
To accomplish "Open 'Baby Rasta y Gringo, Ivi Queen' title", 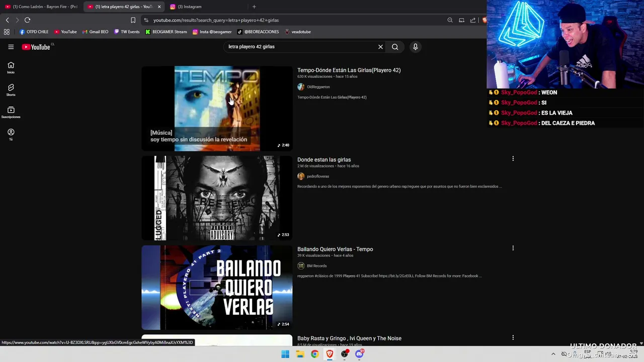I will 349,338.
